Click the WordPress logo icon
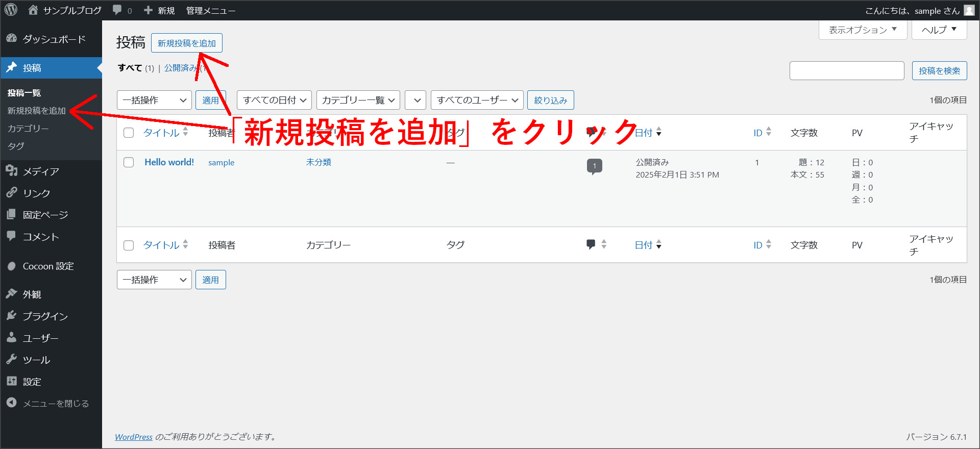Image resolution: width=980 pixels, height=449 pixels. (x=11, y=10)
